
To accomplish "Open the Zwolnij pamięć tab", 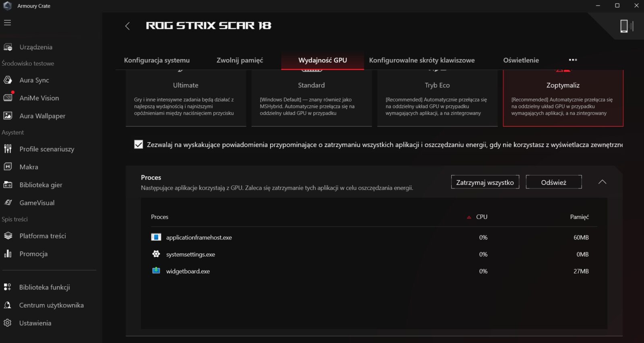I will [x=239, y=60].
